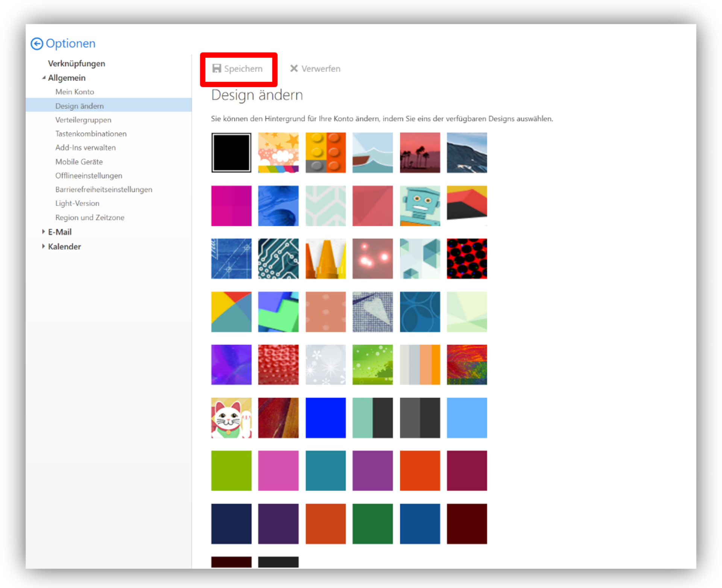The image size is (722, 588).
Task: Open Verteilergruppen settings
Action: click(83, 120)
